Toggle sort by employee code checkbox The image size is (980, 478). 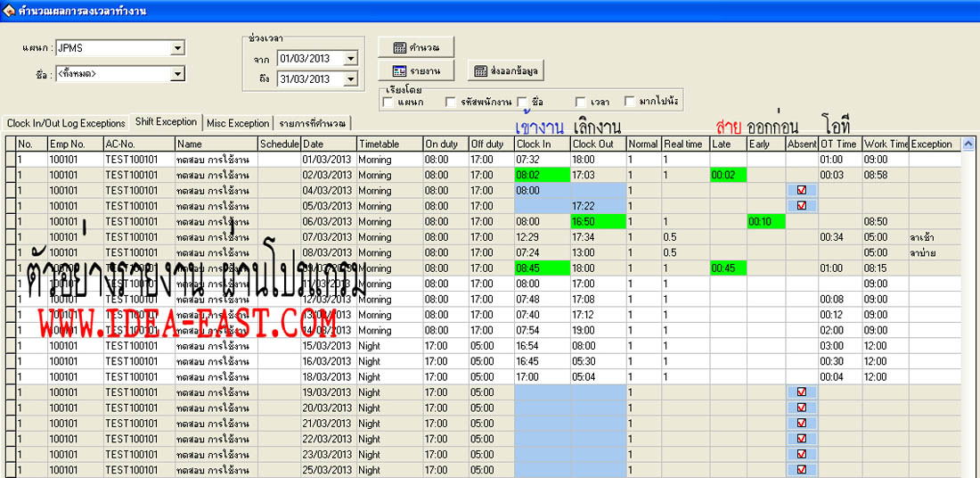tap(452, 102)
